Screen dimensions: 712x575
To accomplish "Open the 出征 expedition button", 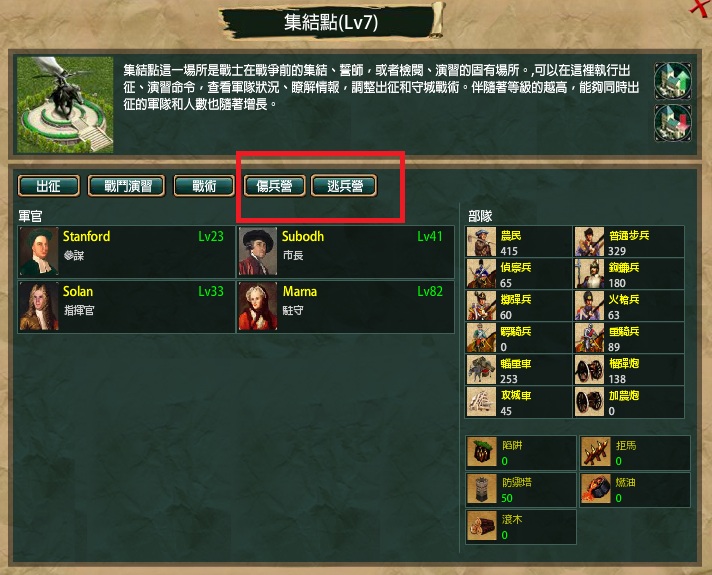I will pos(49,186).
